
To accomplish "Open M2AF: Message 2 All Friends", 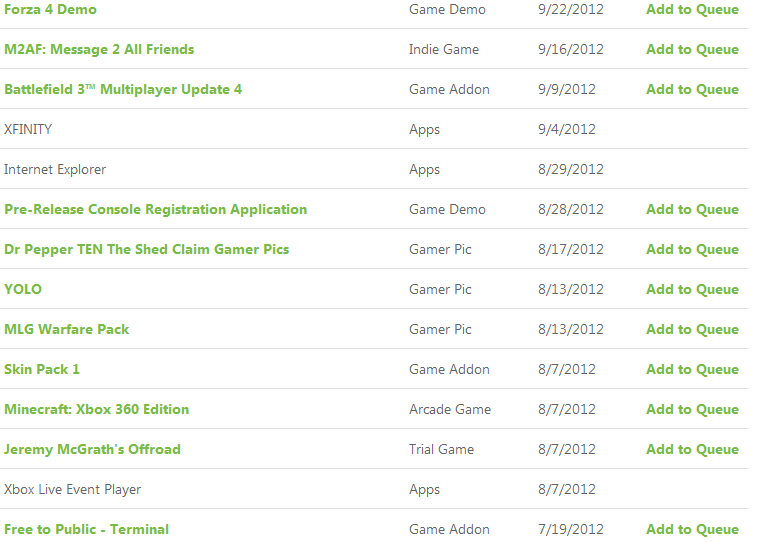I will (99, 49).
